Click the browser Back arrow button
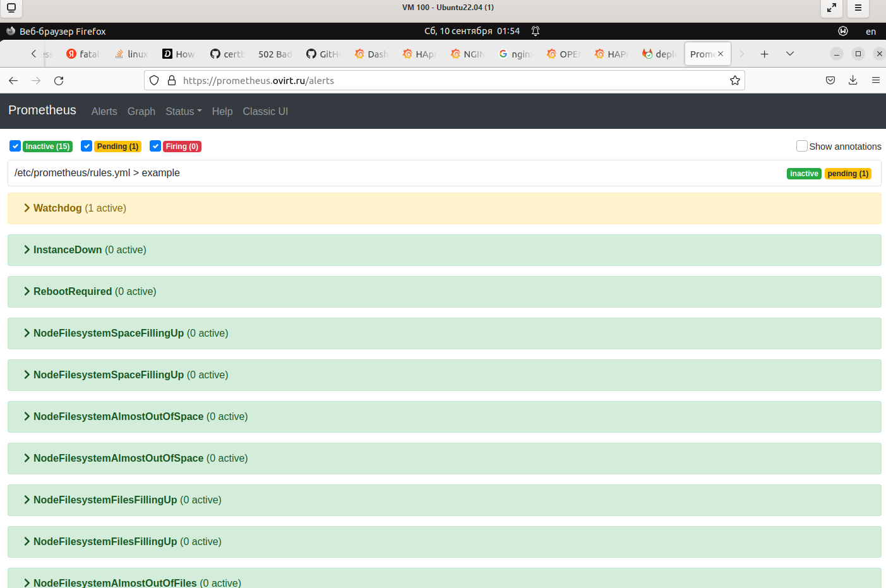Viewport: 886px width, 588px height. (13, 81)
